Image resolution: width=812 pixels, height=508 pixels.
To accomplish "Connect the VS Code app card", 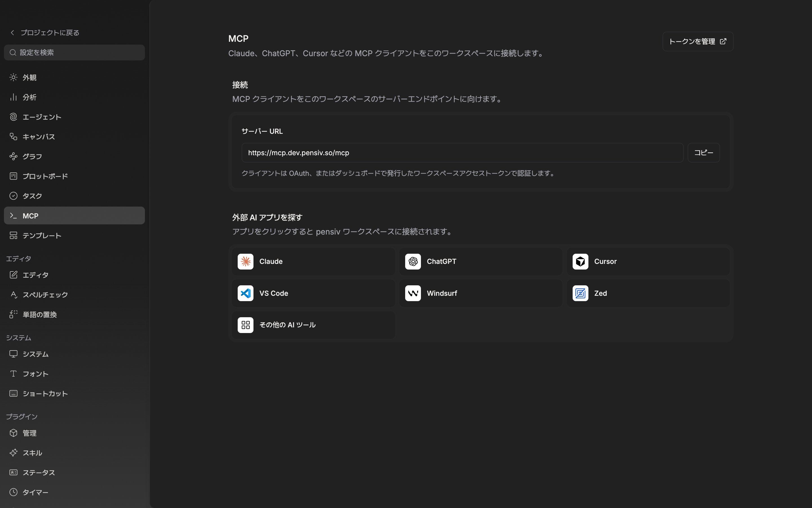I will pos(313,293).
